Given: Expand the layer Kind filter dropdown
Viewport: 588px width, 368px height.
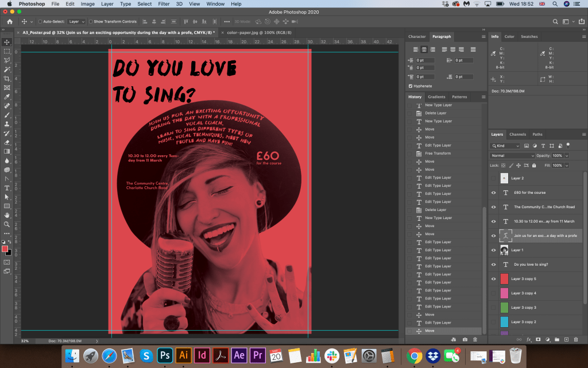Looking at the screenshot, I should pos(505,146).
